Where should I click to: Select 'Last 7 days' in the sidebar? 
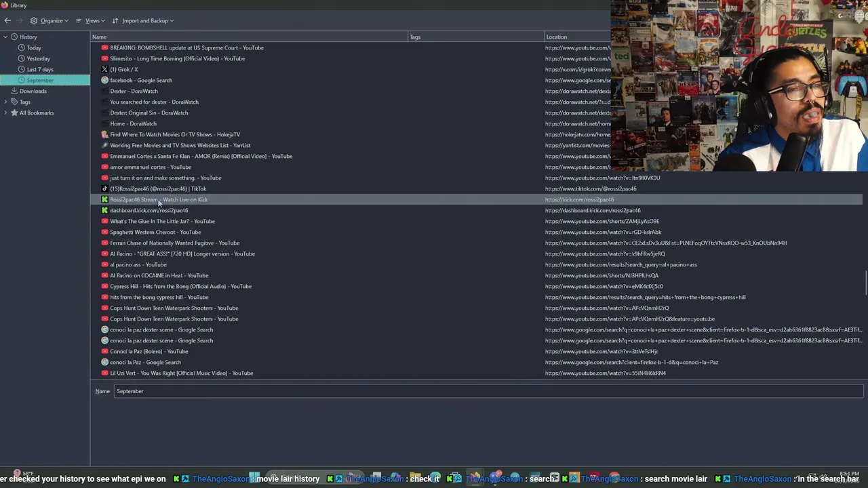[40, 69]
